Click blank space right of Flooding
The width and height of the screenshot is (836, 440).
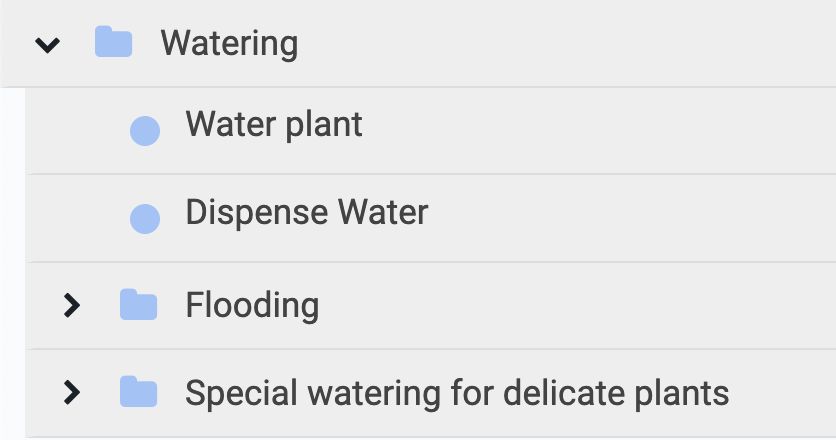(x=576, y=306)
